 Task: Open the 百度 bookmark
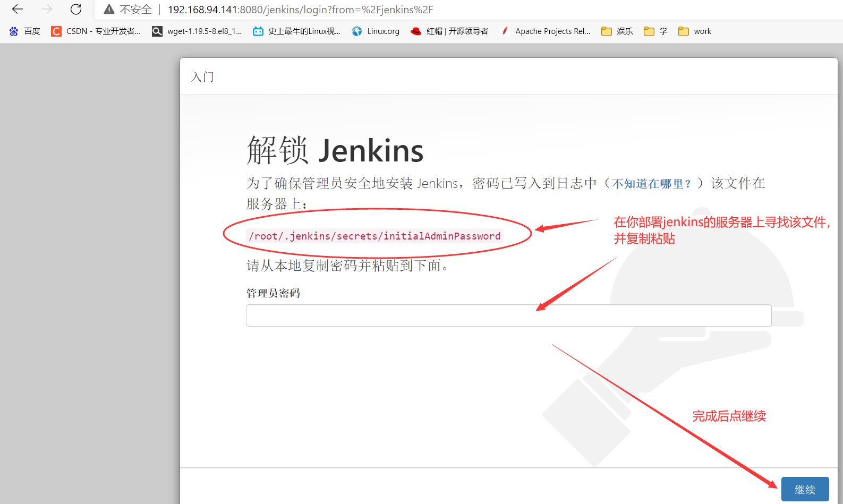pyautogui.click(x=25, y=31)
